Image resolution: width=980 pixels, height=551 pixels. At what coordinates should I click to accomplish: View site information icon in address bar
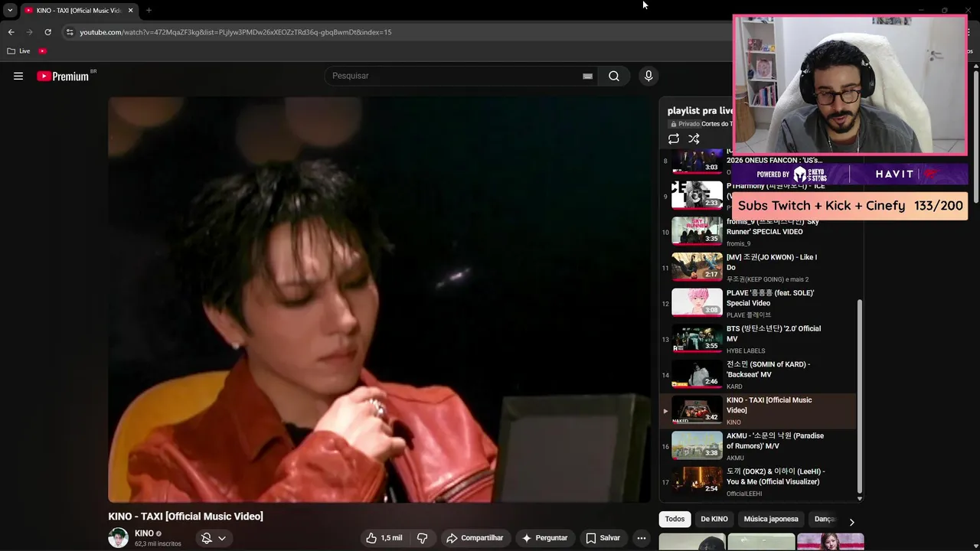pos(70,32)
